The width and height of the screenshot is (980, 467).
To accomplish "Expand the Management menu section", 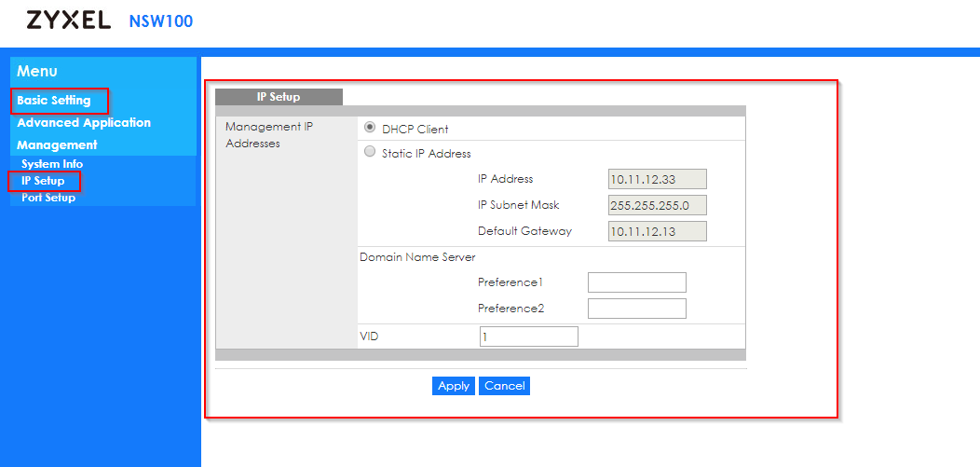I will coord(57,145).
